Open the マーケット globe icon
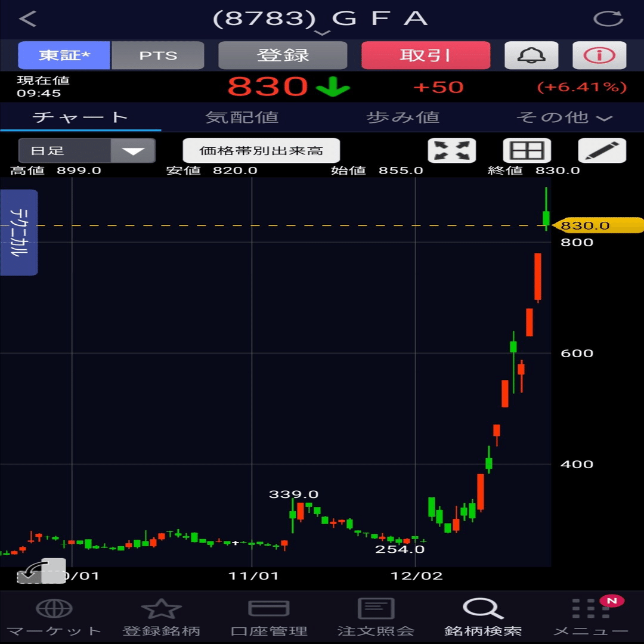644x644 pixels. pyautogui.click(x=54, y=608)
